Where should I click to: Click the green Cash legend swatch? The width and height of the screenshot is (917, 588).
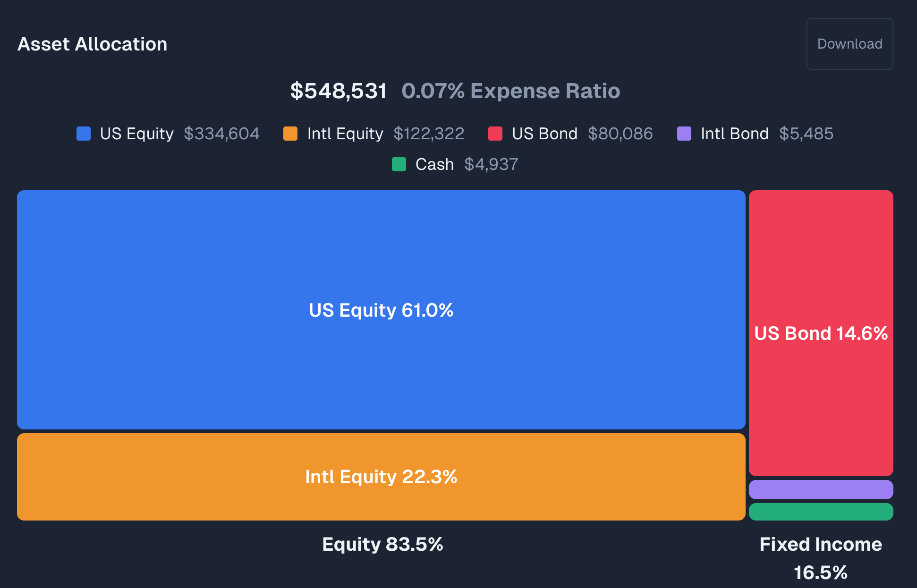pyautogui.click(x=399, y=164)
